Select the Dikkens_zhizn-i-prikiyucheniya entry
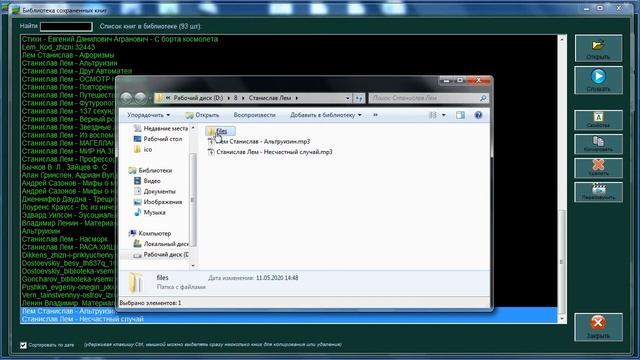640x360 pixels. [x=68, y=255]
